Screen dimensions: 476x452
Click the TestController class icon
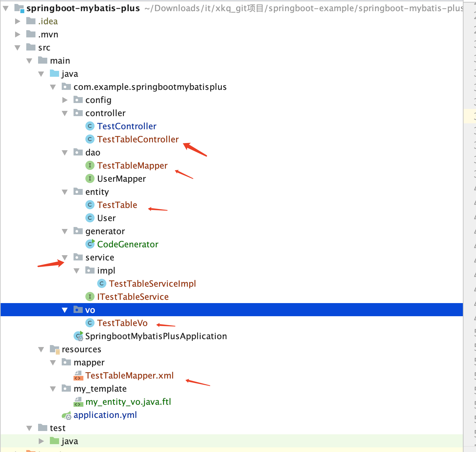click(x=90, y=126)
